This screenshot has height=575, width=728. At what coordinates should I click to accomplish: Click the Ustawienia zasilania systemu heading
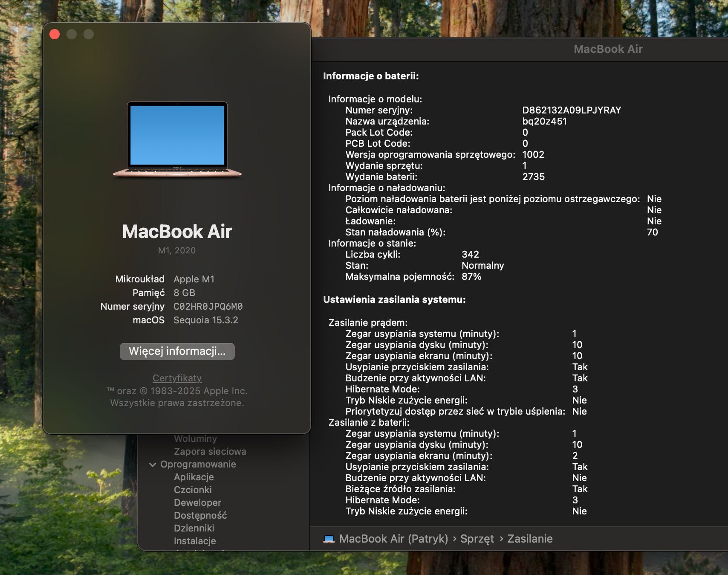[394, 299]
